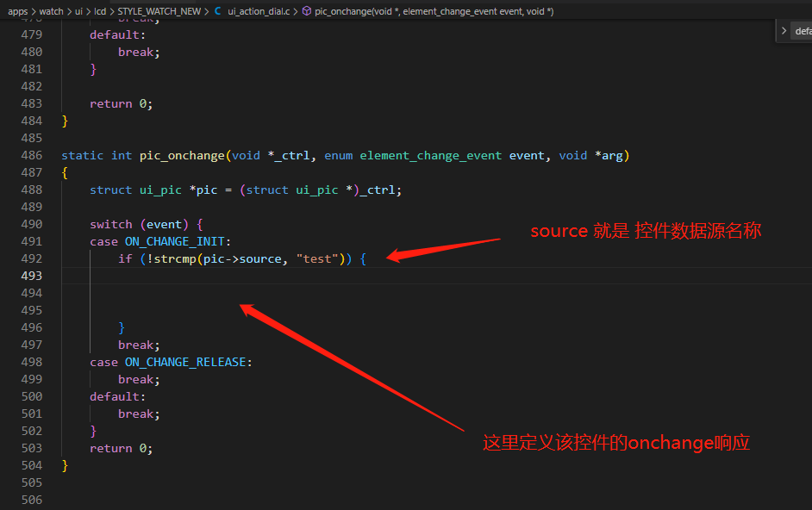Click the red source annotation text
812x510 pixels.
pyautogui.click(x=646, y=231)
